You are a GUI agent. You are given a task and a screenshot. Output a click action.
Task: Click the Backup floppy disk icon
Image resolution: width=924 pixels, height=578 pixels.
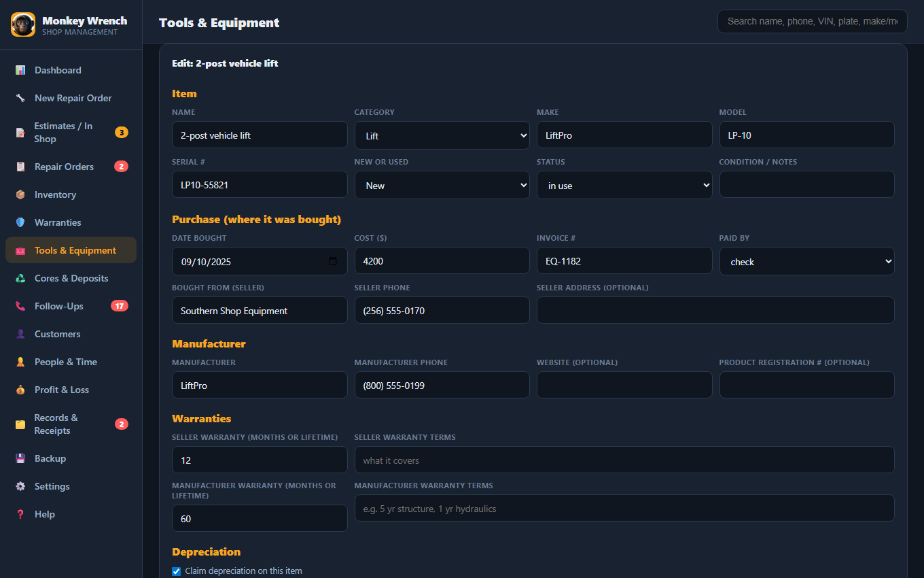click(x=20, y=458)
